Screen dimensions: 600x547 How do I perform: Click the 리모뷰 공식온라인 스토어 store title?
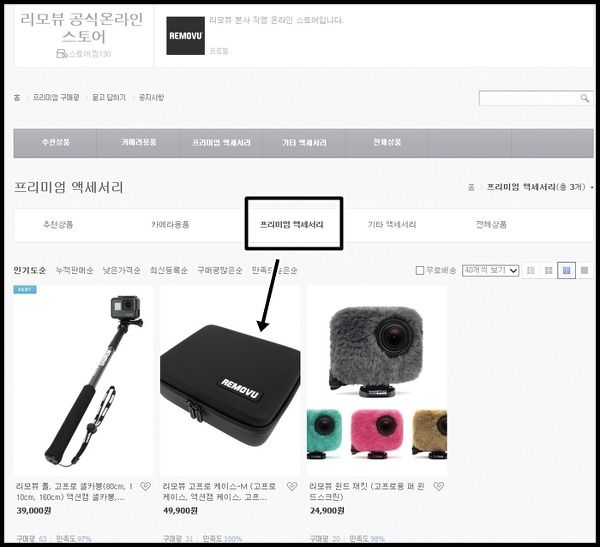tap(82, 28)
